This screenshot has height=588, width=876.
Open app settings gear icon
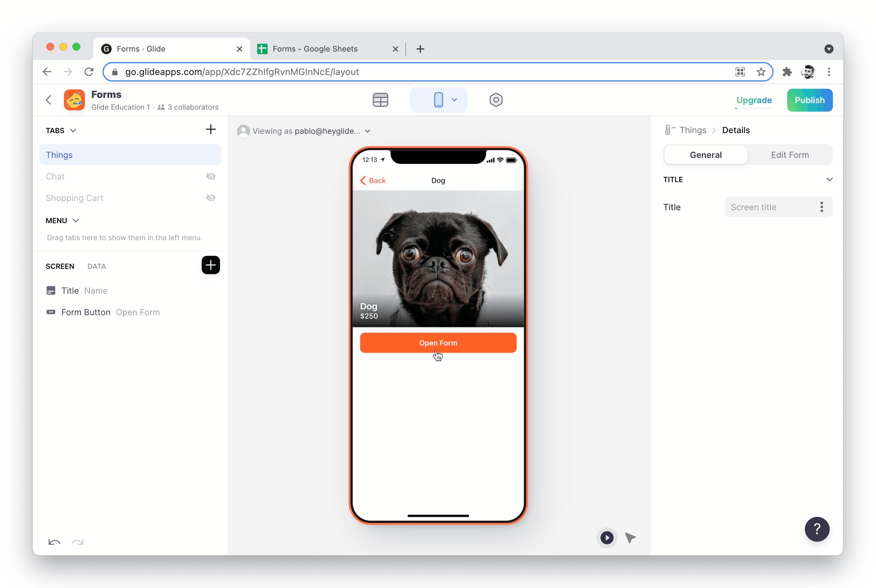pyautogui.click(x=495, y=100)
